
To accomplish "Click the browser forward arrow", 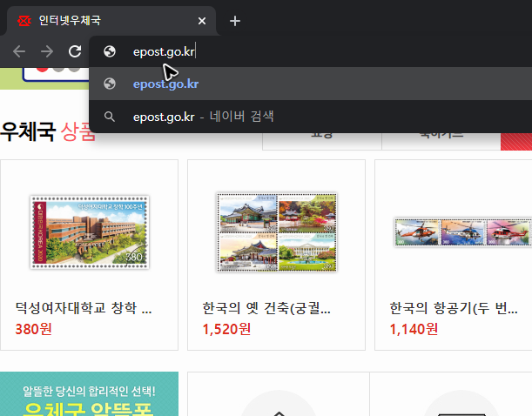I will (x=47, y=51).
